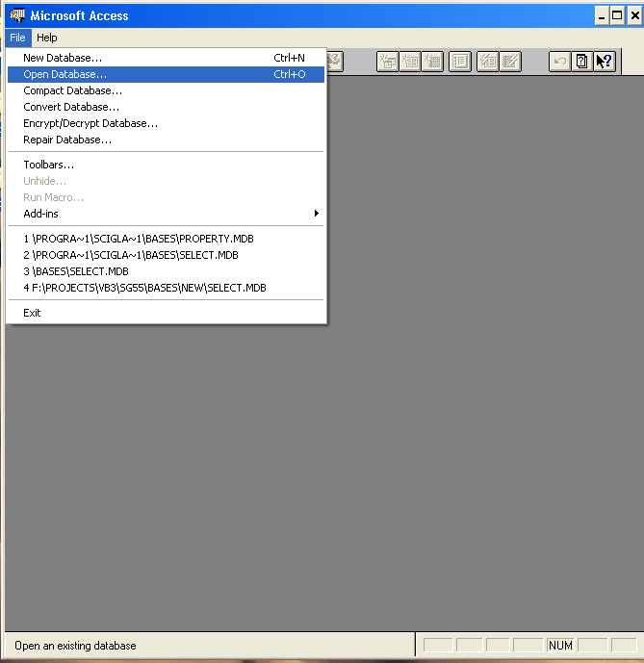Select Open Database... menu entry
Image resolution: width=644 pixels, height=663 pixels.
pyautogui.click(x=166, y=74)
